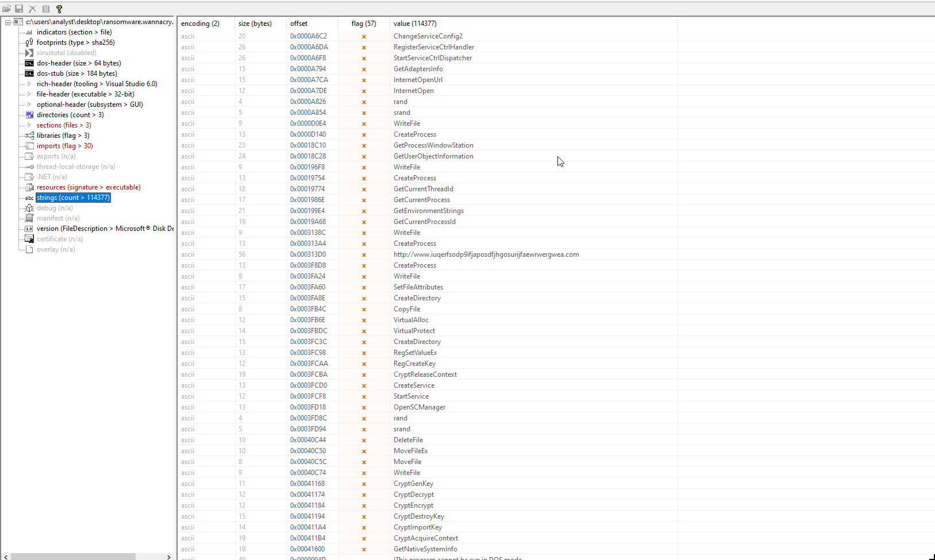Select the GetProcessWindowStation string
The height and width of the screenshot is (560, 935).
pyautogui.click(x=433, y=145)
